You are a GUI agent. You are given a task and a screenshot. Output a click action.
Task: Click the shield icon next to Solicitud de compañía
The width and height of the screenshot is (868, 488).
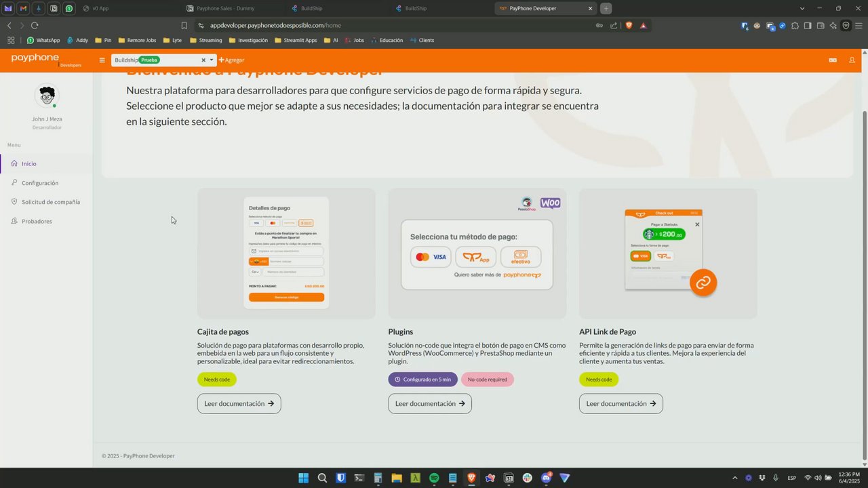14,201
